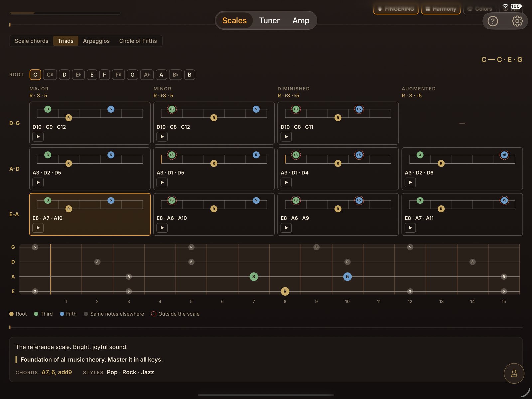Image resolution: width=532 pixels, height=399 pixels.
Task: Play the augmented A3 · D2 · D6 triad
Action: coord(410,182)
